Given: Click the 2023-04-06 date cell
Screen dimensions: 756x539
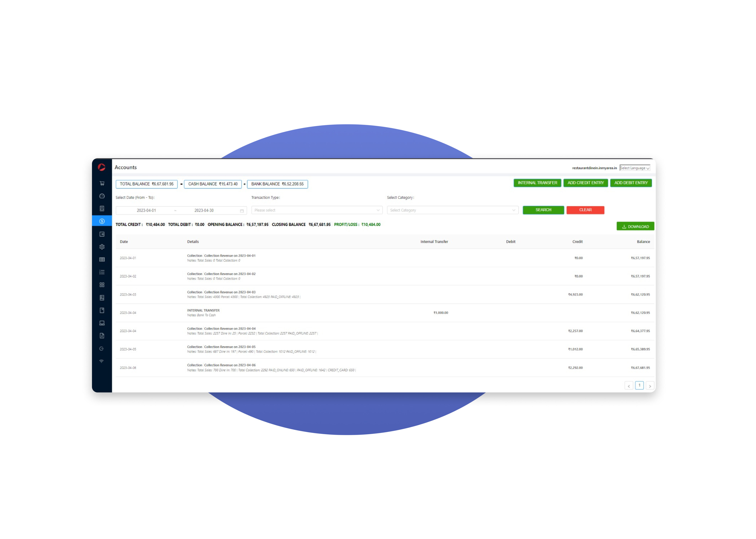Looking at the screenshot, I should pos(128,368).
